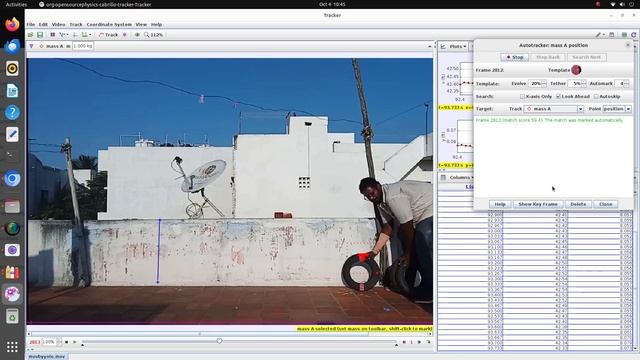Click the play video button

click(x=75, y=342)
